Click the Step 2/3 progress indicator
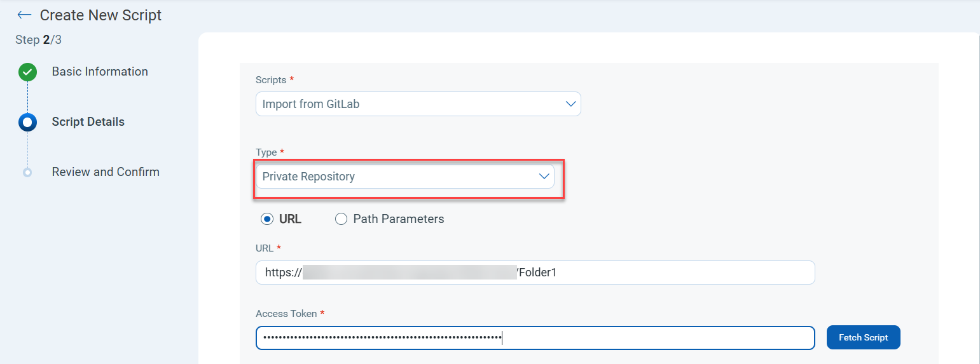This screenshot has width=980, height=364. coord(38,40)
